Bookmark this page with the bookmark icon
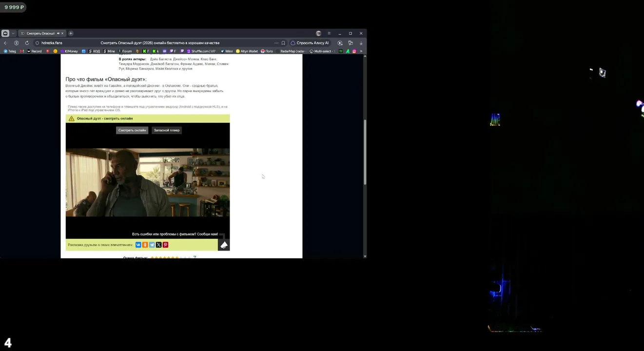The height and width of the screenshot is (351, 644). click(x=283, y=43)
